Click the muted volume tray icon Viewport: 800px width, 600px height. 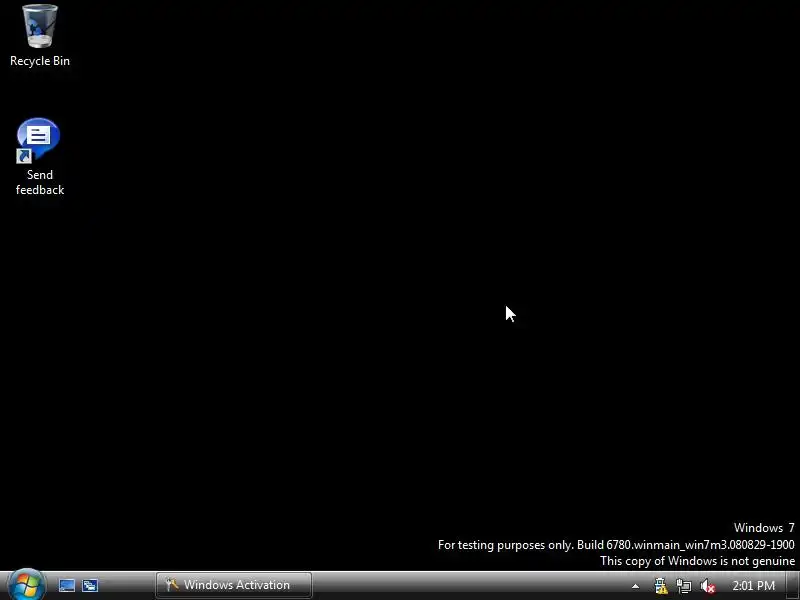point(707,586)
